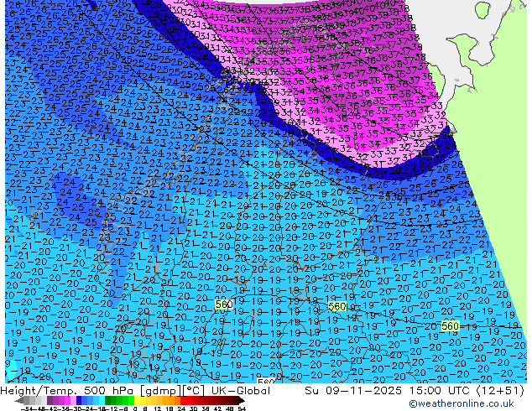Click the middle yellow 560 contour label
This screenshot has height=411, width=532.
[x=337, y=307]
